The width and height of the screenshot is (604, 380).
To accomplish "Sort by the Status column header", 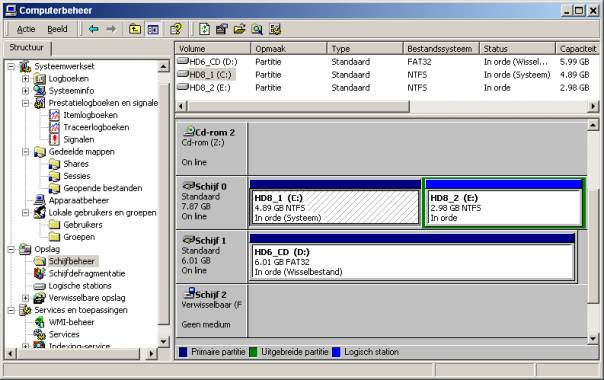I will [517, 49].
